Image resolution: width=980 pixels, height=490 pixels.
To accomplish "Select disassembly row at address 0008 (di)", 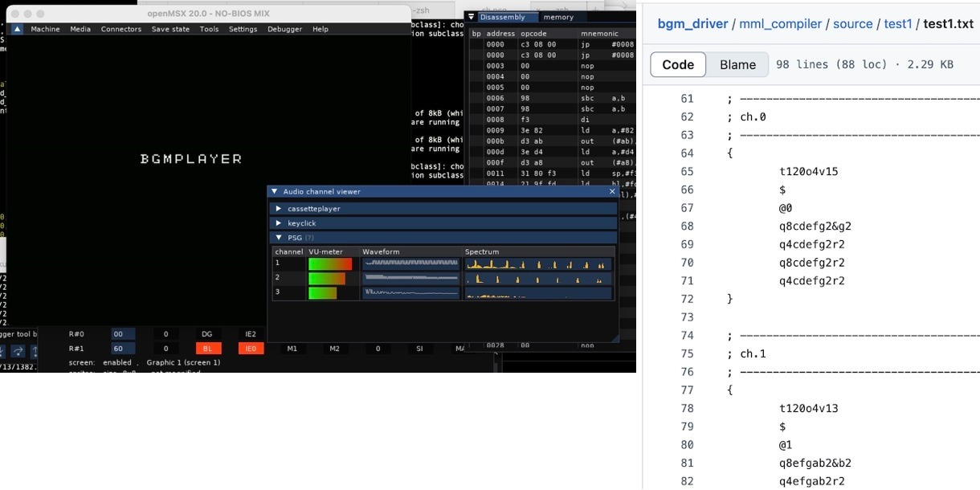I will (553, 119).
